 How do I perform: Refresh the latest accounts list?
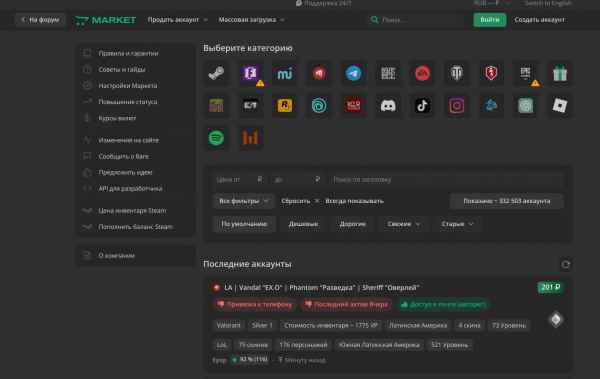566,265
